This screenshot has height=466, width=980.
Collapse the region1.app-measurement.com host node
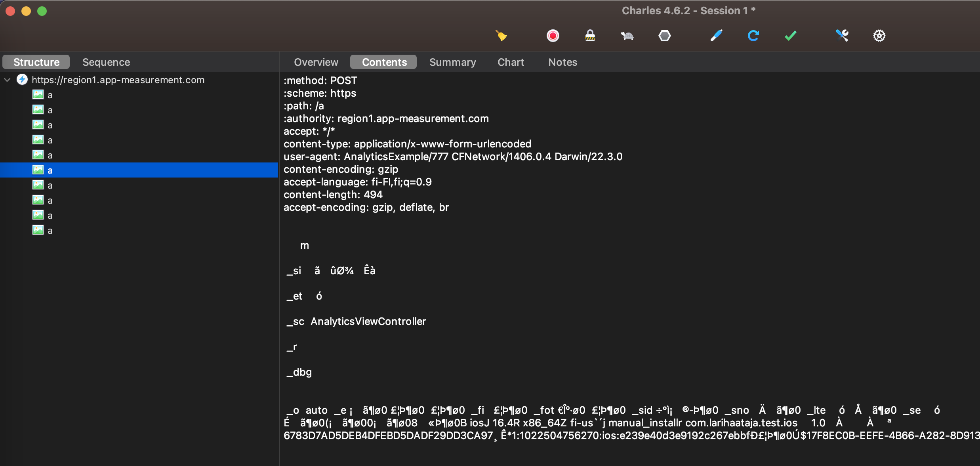[7, 80]
